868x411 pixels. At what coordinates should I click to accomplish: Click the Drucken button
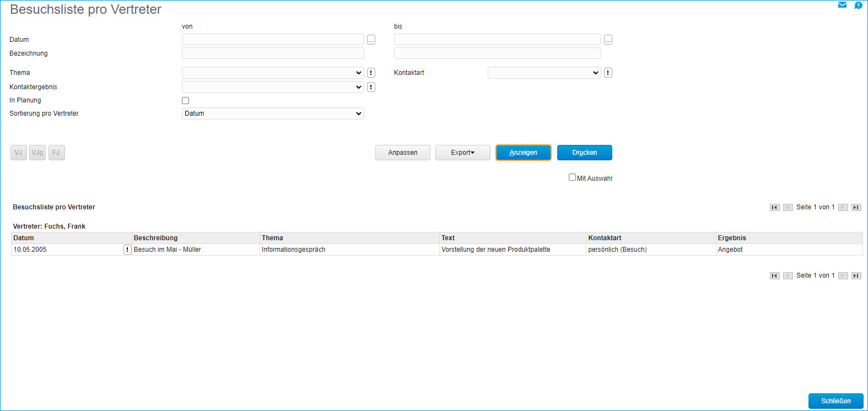(584, 153)
